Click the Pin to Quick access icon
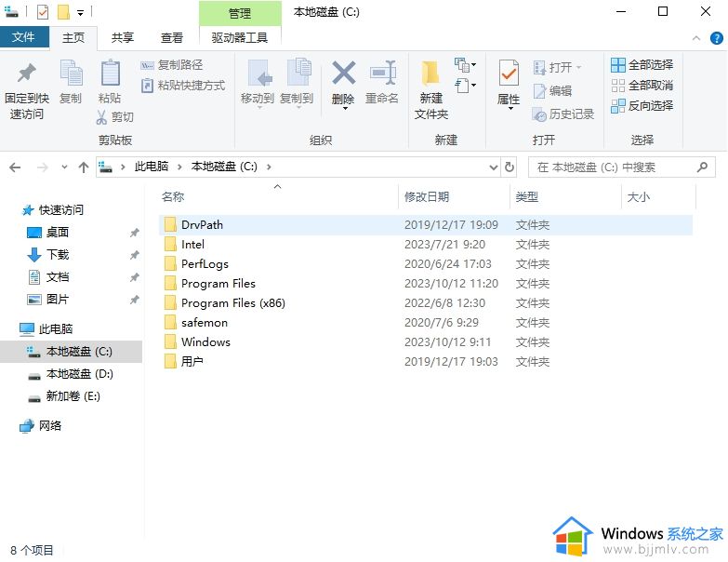This screenshot has height=562, width=728. click(x=26, y=73)
